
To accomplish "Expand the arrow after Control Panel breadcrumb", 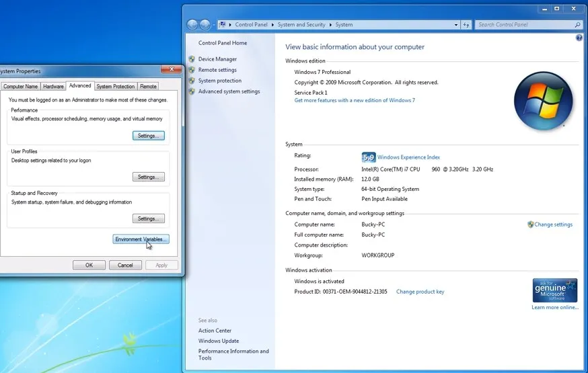I will (x=272, y=25).
